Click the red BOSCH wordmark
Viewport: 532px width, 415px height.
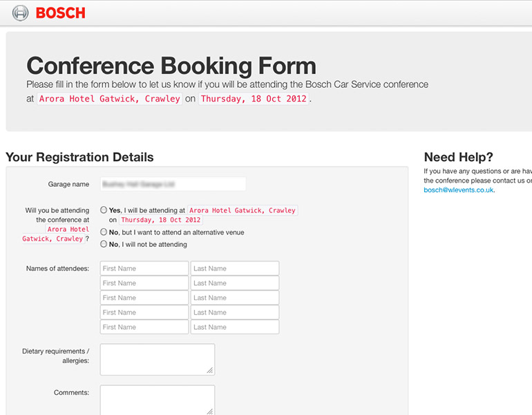(60, 13)
